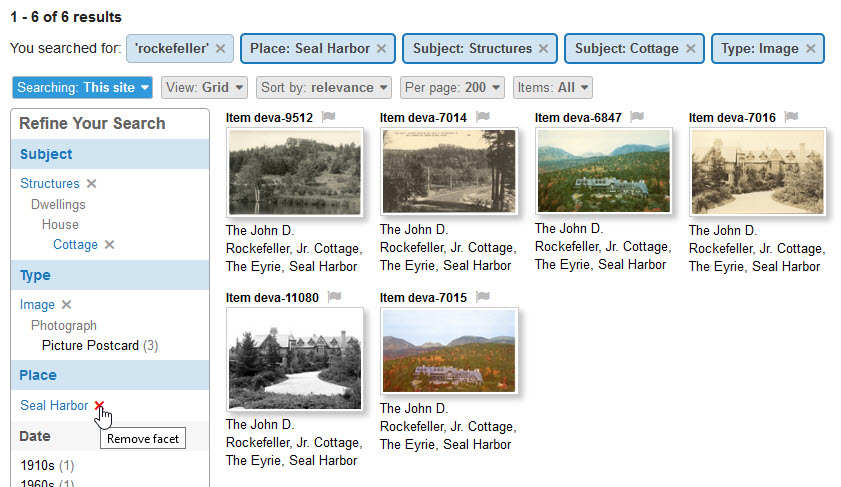Flag item deva-7016
Viewport: 841px width, 487px height.
click(791, 116)
